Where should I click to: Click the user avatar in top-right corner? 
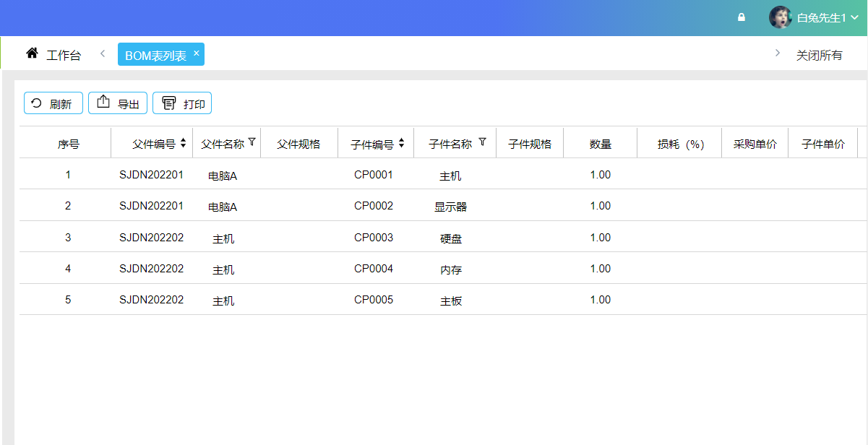[781, 17]
